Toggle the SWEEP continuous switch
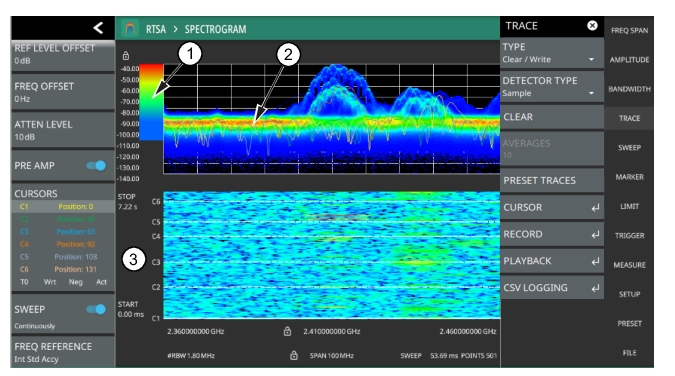This screenshot has height=376, width=675. click(96, 309)
